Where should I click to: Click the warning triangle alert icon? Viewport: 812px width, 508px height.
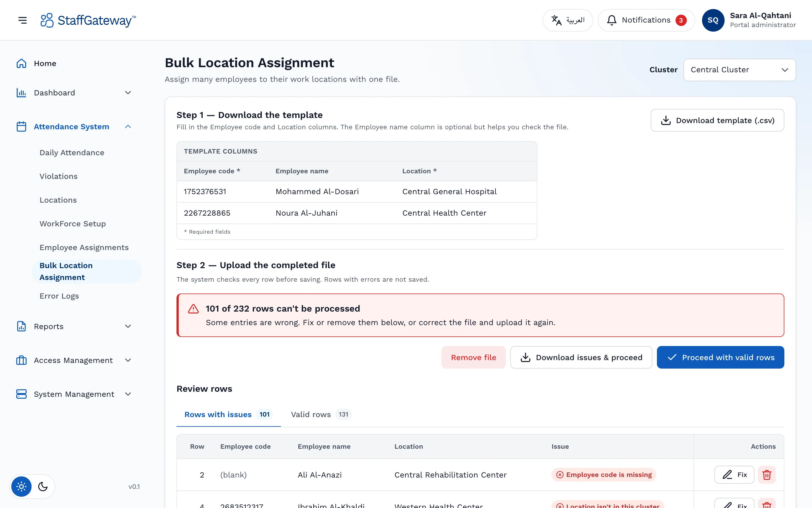(193, 309)
